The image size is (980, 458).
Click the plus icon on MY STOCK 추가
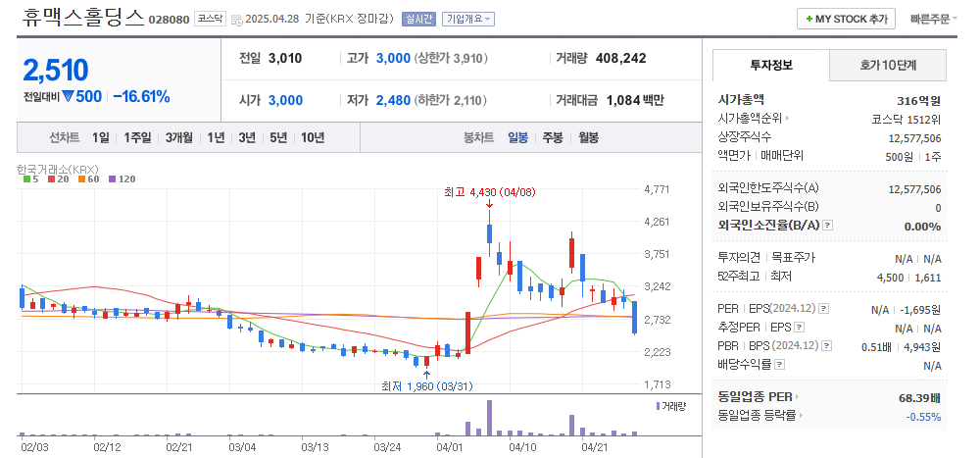(808, 19)
